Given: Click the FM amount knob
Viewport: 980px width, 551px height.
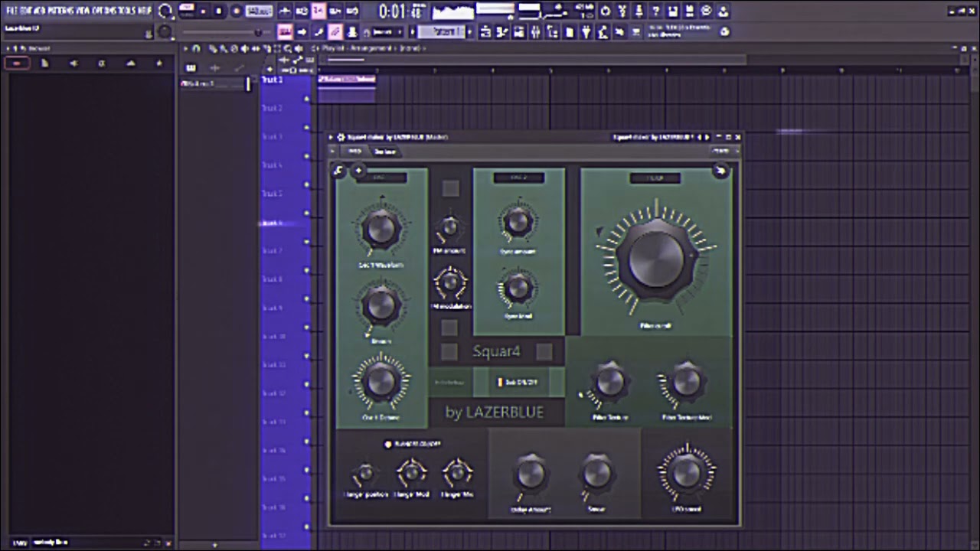Looking at the screenshot, I should pyautogui.click(x=449, y=227).
